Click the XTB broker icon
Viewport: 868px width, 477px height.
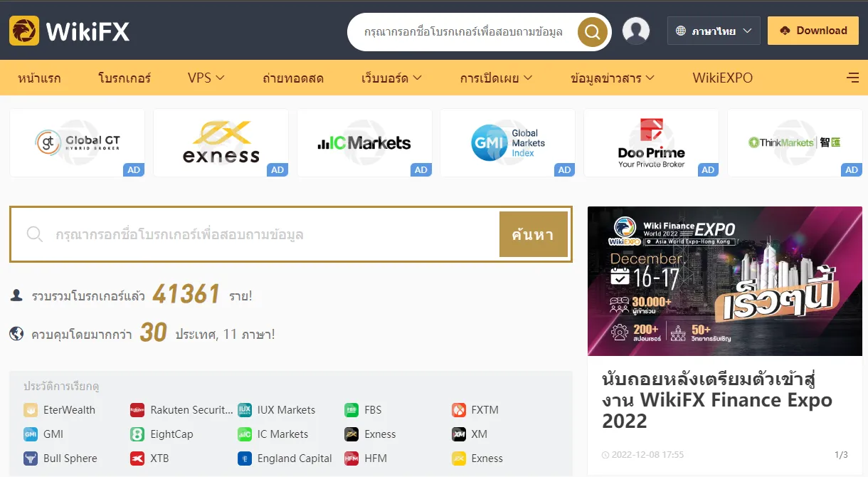(137, 458)
